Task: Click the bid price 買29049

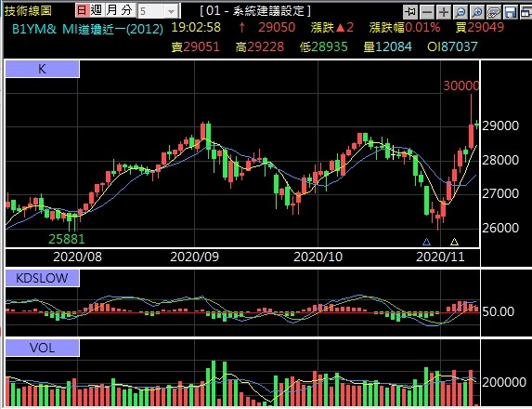Action: point(480,28)
